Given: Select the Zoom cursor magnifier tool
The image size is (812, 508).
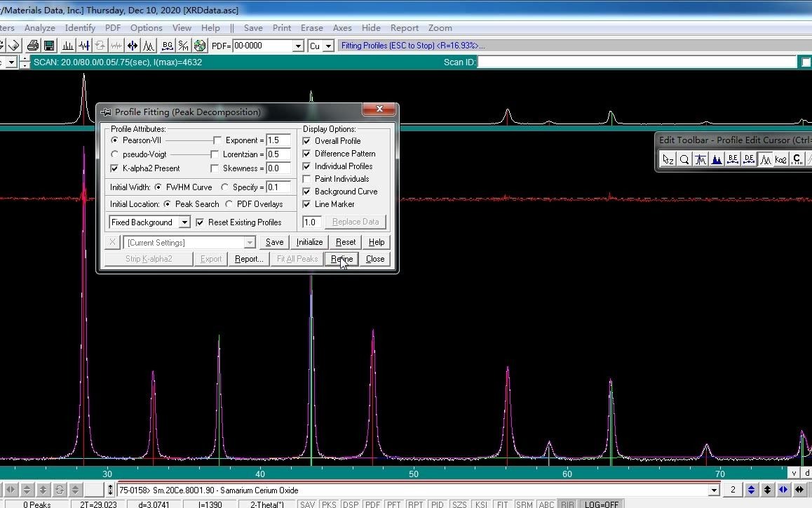Looking at the screenshot, I should 684,160.
